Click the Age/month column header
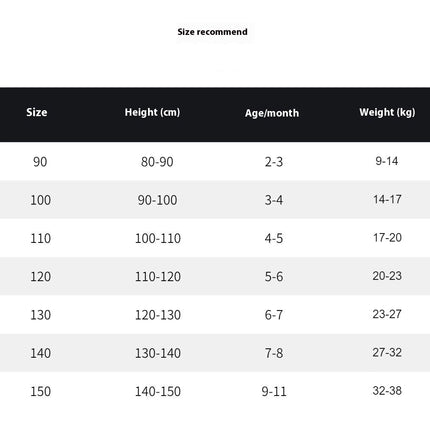This screenshot has height=430, width=430. point(272,113)
